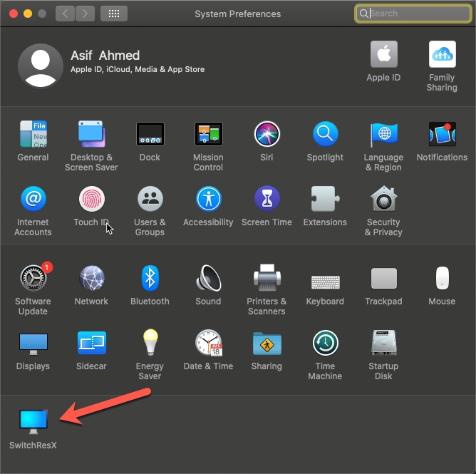Open the General preference pane
The height and width of the screenshot is (474, 476).
click(33, 134)
